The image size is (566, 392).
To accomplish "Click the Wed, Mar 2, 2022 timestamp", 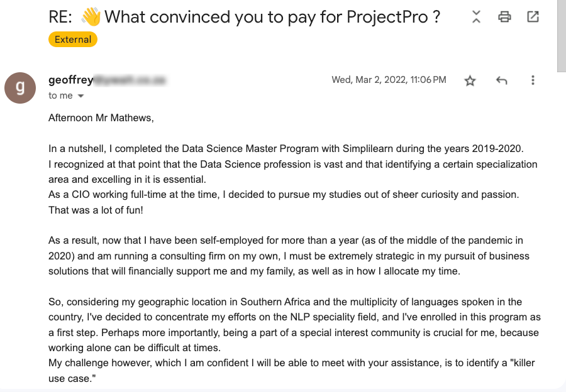I will click(x=389, y=80).
